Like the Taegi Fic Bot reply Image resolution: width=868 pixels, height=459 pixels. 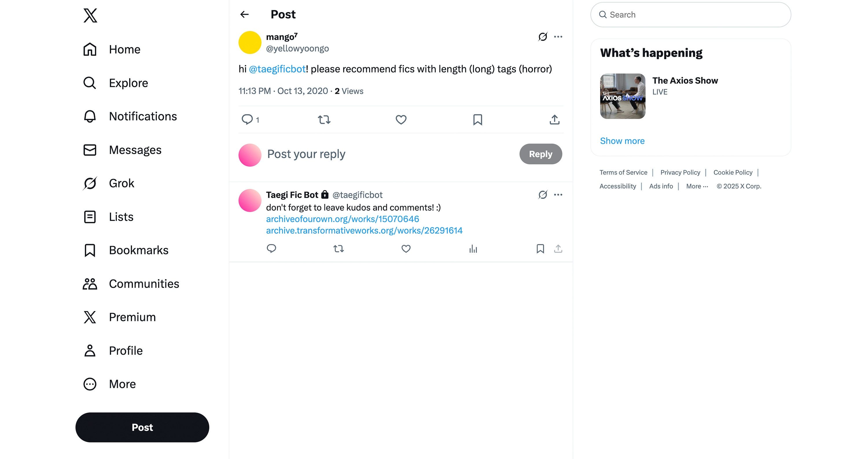(406, 249)
